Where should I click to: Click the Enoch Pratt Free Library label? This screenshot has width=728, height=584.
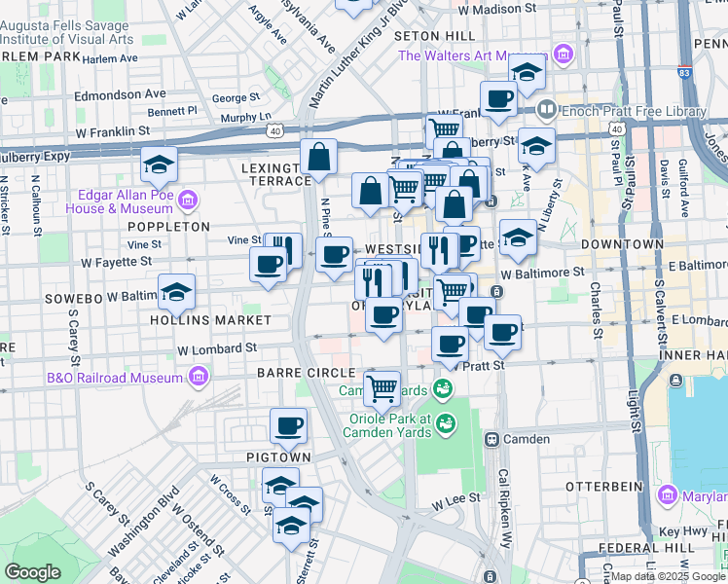point(635,111)
